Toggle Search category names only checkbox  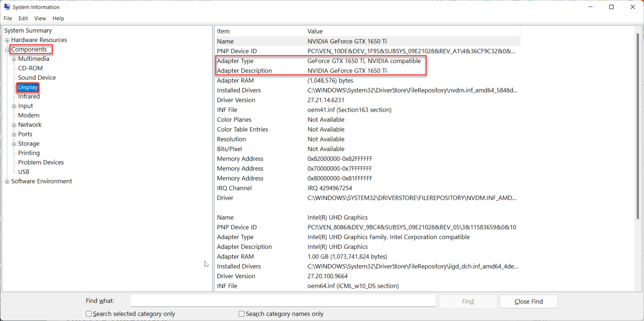pos(241,314)
